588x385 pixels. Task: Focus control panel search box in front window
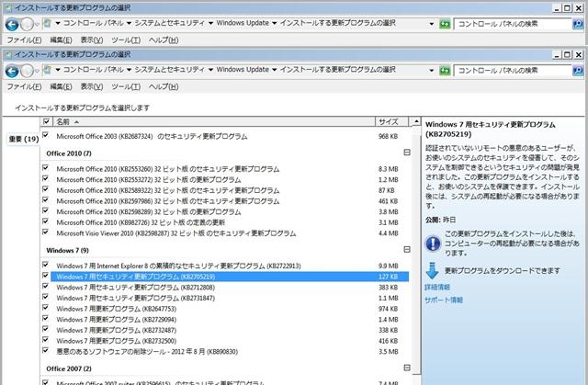pos(513,71)
